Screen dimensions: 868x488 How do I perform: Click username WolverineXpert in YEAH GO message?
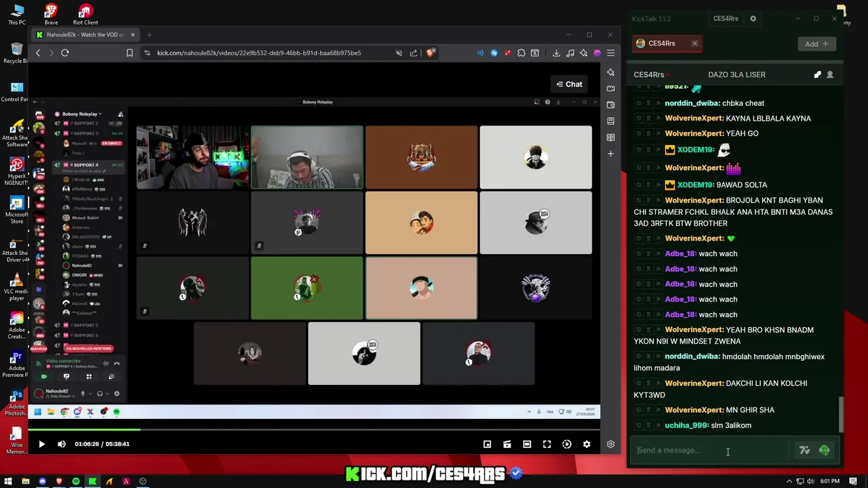pyautogui.click(x=695, y=134)
